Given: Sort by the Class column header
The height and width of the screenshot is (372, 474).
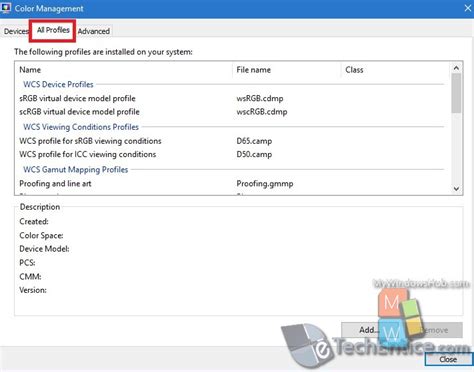Looking at the screenshot, I should (x=395, y=70).
